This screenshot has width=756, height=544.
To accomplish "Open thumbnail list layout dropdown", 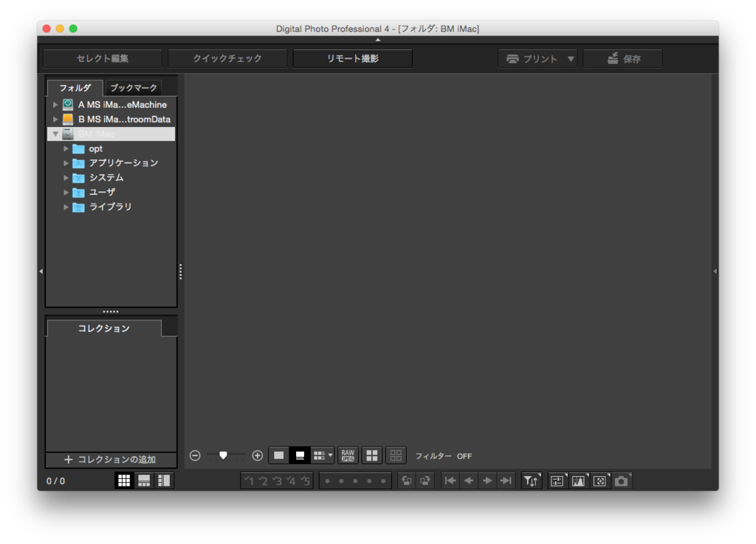I will click(323, 455).
